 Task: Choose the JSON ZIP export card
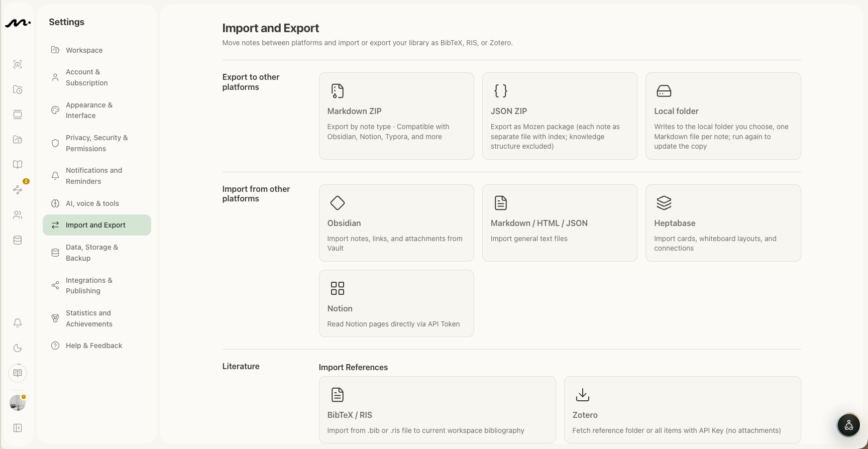(560, 116)
